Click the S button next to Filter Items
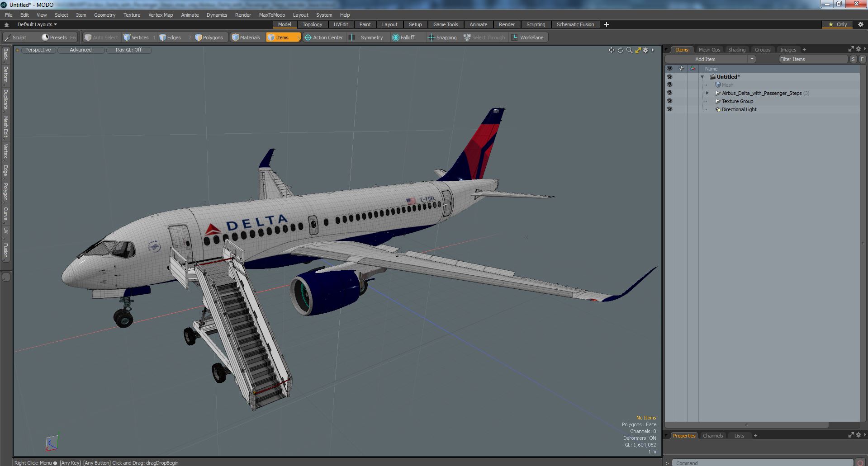868x466 pixels. (x=853, y=59)
